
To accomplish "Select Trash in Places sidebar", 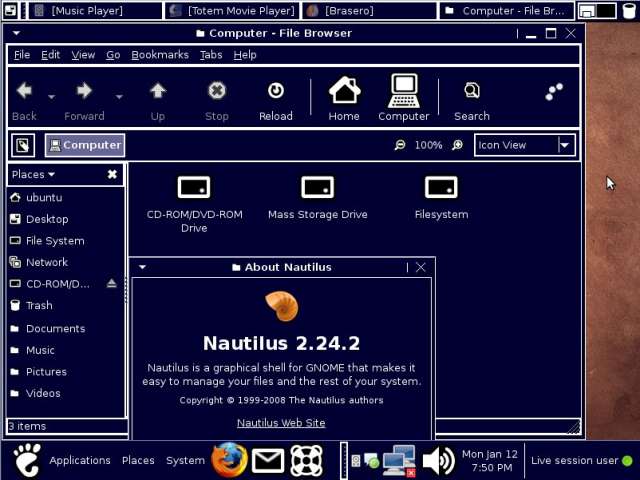I will click(65, 305).
